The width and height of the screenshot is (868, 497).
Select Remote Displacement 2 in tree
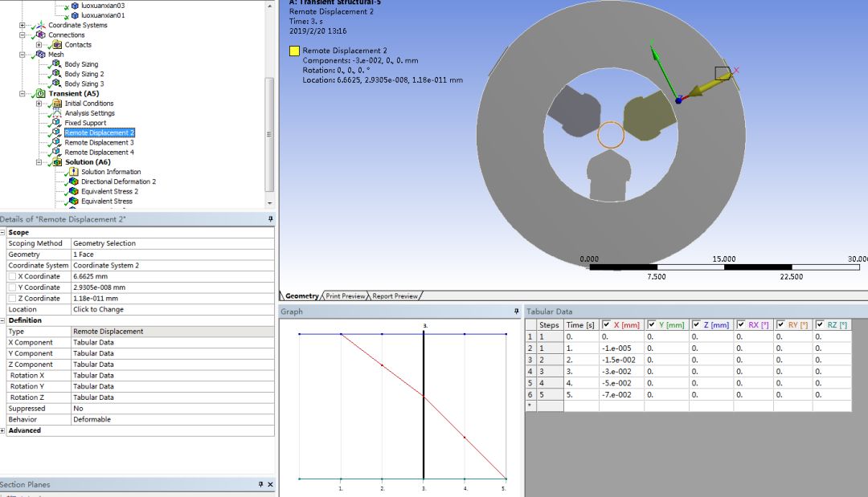point(100,132)
